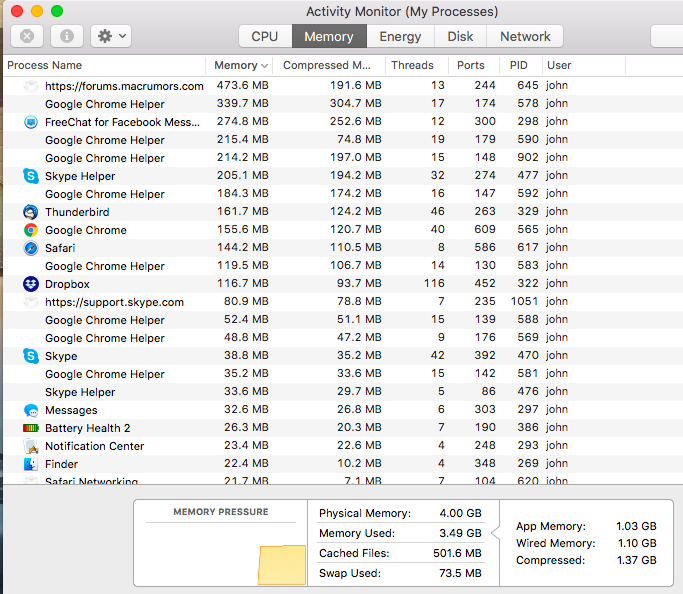Select Google Chrome Helper with PID 590

343,140
